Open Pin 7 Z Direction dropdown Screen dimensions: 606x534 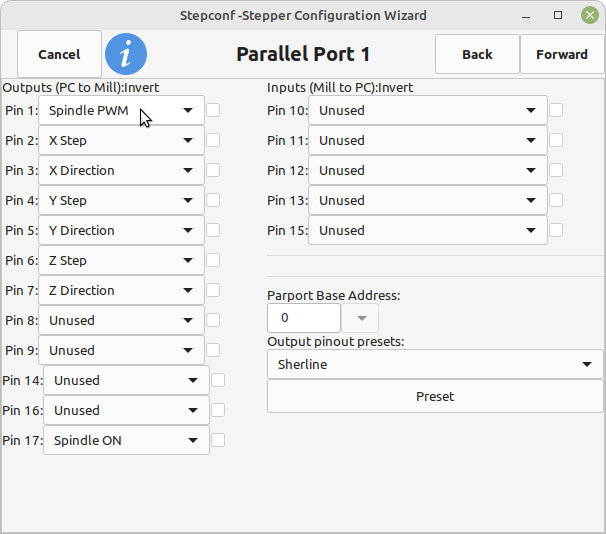121,290
